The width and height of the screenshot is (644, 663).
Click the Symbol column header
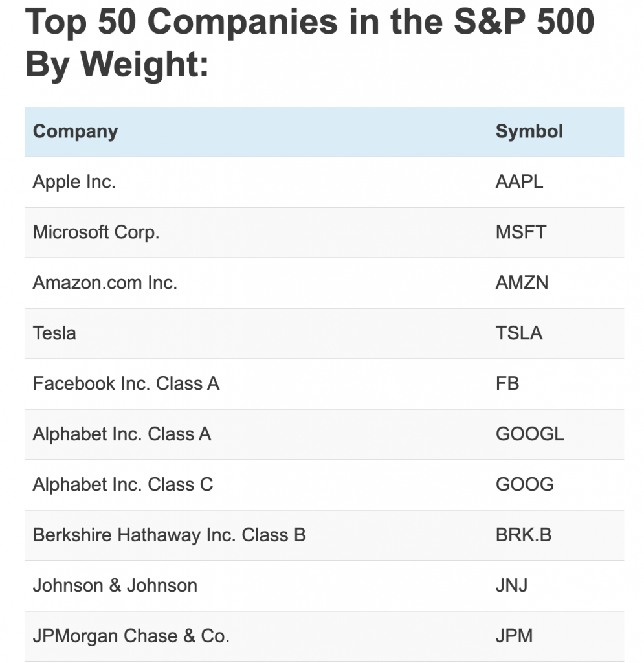tap(529, 131)
